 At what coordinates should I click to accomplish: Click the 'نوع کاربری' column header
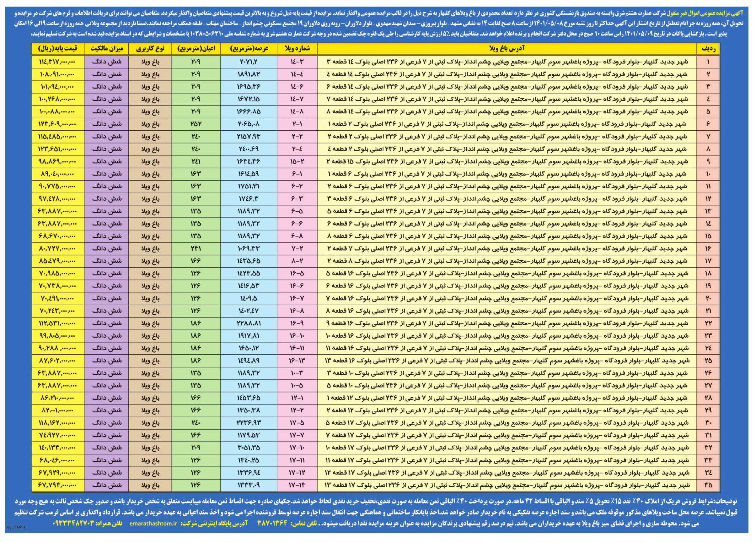coord(150,49)
